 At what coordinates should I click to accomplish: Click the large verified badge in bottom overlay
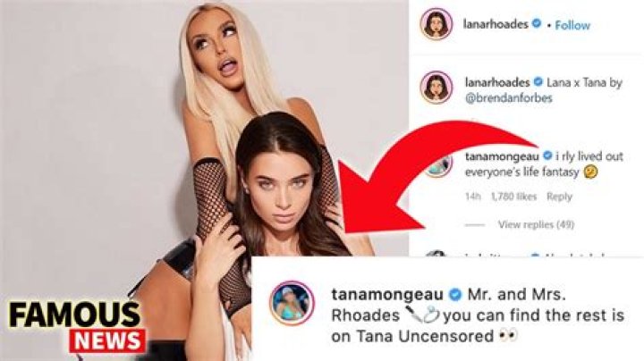coord(455,294)
